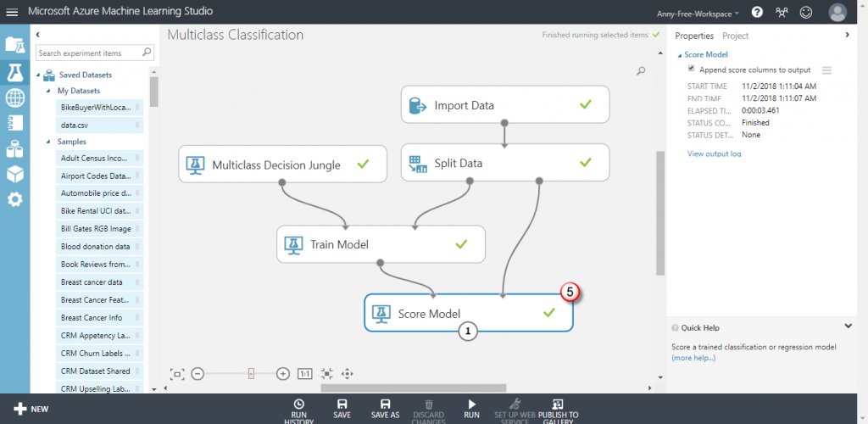Image resolution: width=868 pixels, height=424 pixels.
Task: Click the feedback smiley icon
Action: point(806,12)
